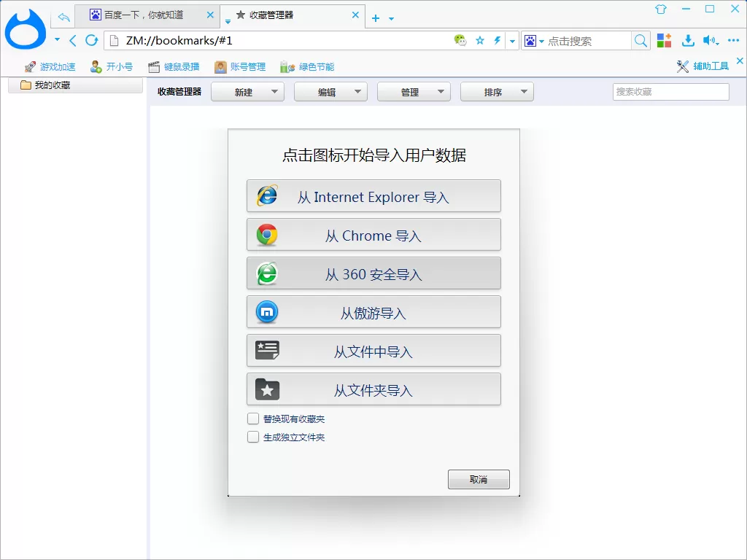
Task: Import from 360 安全 browser
Action: 373,273
